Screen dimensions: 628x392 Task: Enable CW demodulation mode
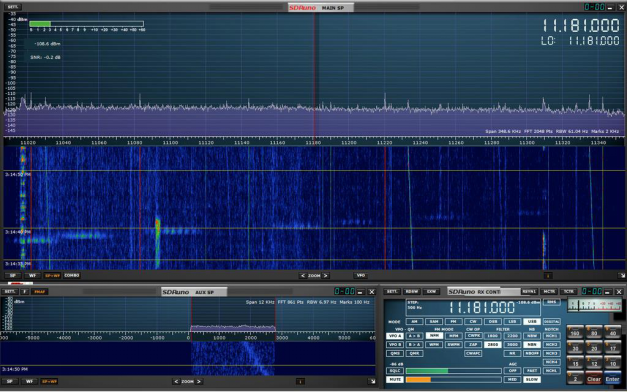(x=473, y=322)
